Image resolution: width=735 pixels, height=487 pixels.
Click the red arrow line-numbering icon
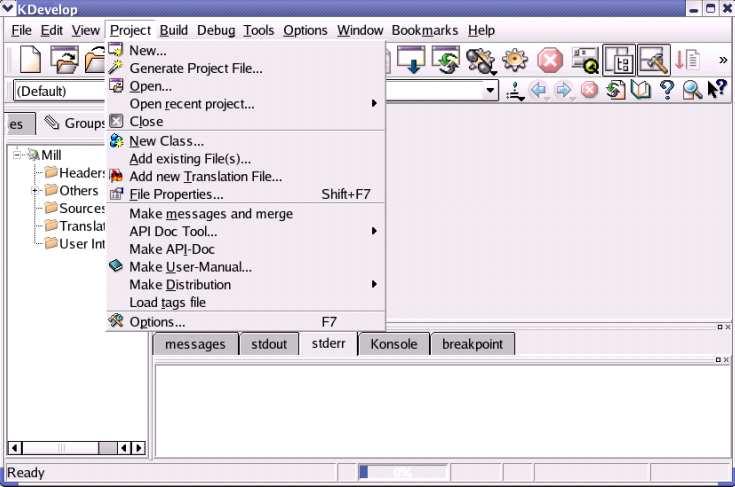(x=687, y=60)
